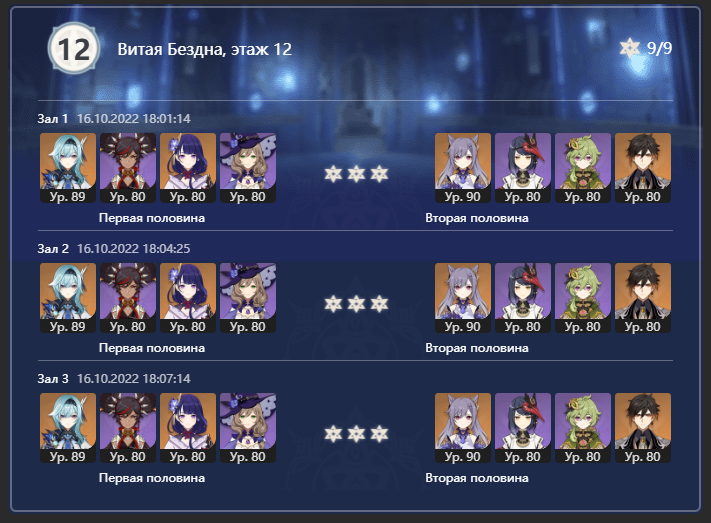Select Xinyan's portrait in Зал 1
Screen dimensions: 711x523
tap(128, 168)
